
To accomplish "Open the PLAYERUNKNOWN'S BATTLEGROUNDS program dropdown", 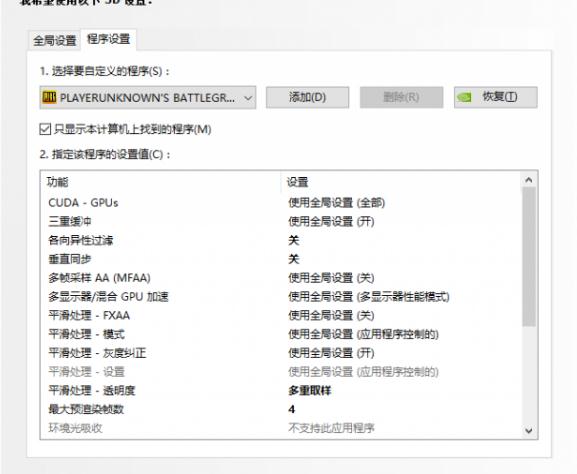I will coord(148,98).
